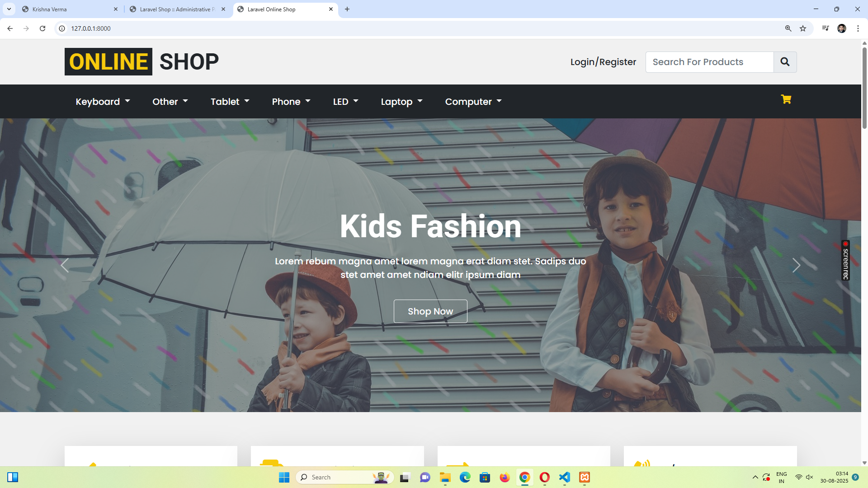The image size is (868, 488).
Task: Bookmark this page with star icon
Action: click(x=803, y=28)
